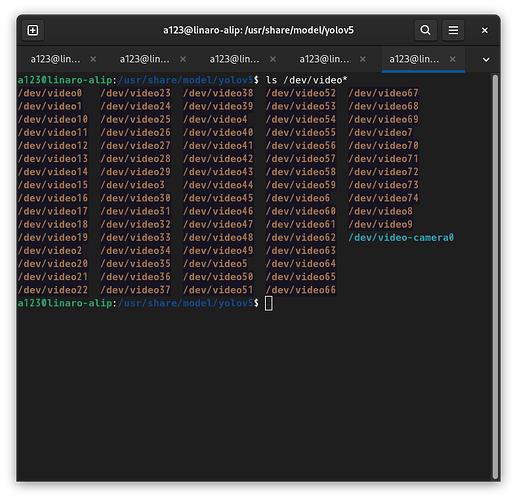The image size is (517, 500).
Task: Click the /dev/video2 entry
Action: coord(50,251)
